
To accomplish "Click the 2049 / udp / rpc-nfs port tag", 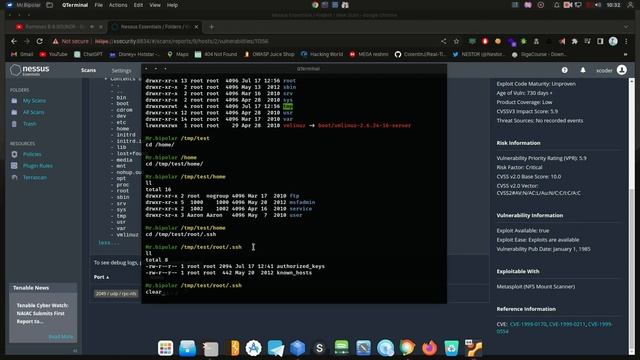I will point(116,293).
